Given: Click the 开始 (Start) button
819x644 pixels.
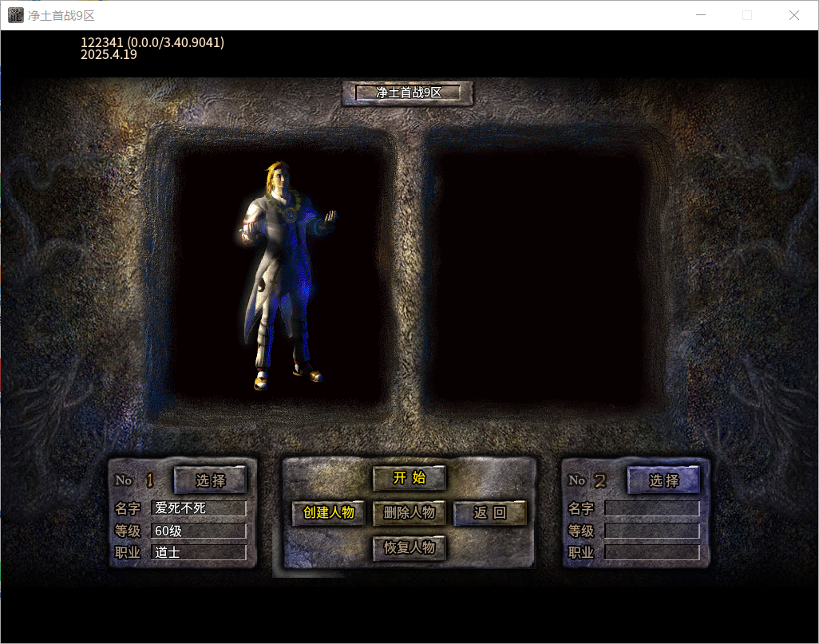Looking at the screenshot, I should [x=409, y=478].
